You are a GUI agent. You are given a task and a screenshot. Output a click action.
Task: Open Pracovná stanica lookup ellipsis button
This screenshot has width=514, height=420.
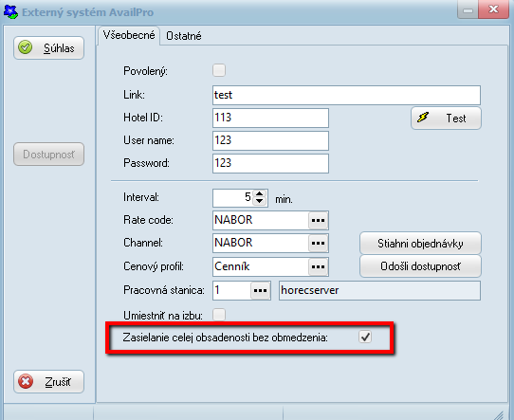260,290
